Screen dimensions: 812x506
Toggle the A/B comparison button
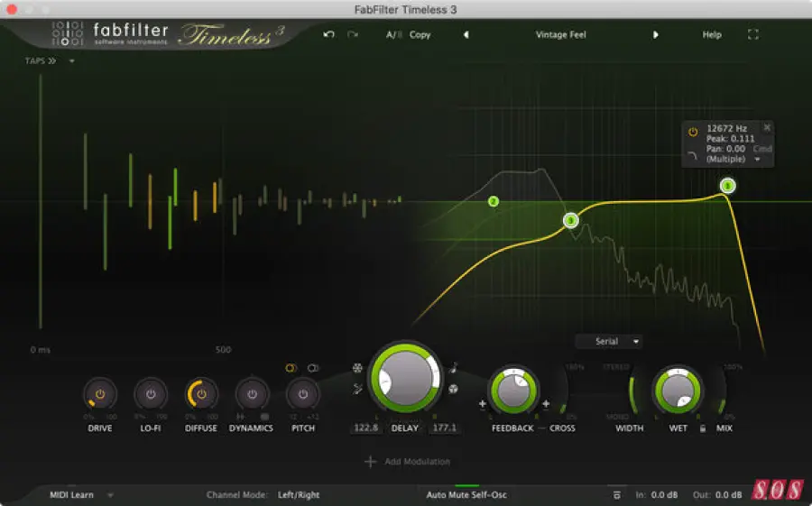click(393, 34)
